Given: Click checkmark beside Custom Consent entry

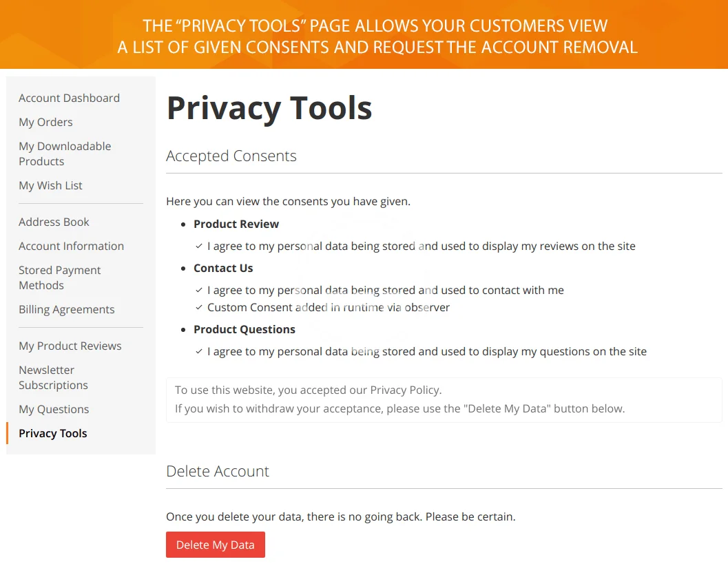Looking at the screenshot, I should [199, 307].
